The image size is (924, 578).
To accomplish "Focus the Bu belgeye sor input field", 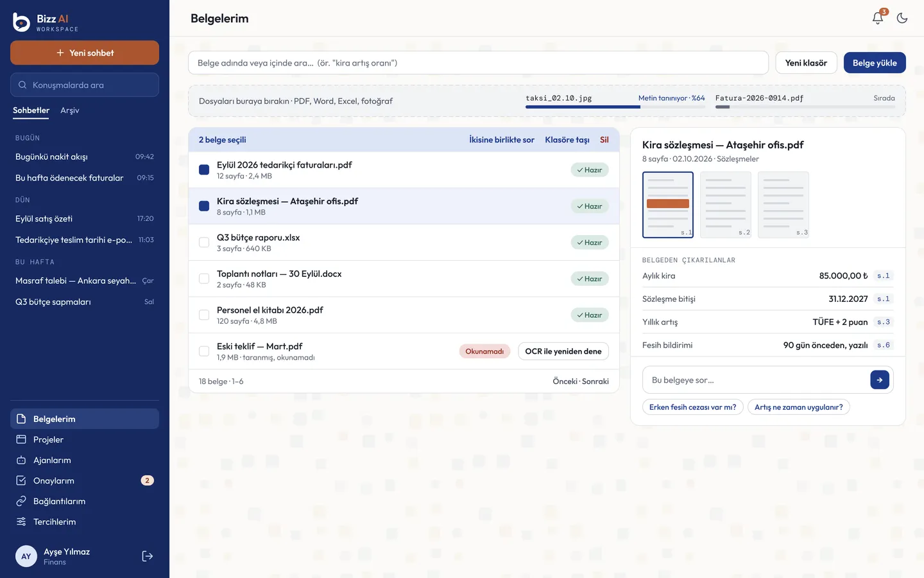I will coord(757,380).
